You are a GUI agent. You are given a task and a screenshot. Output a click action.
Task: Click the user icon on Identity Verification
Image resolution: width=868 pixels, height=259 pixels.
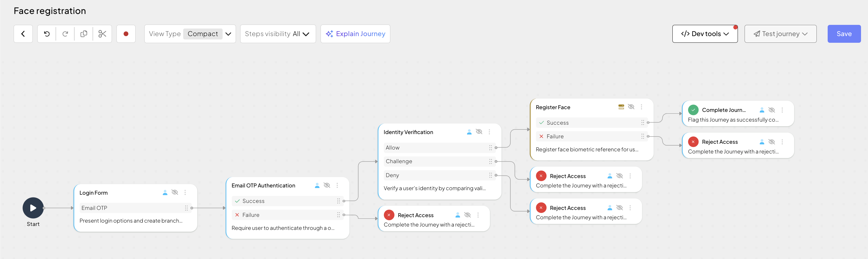469,132
